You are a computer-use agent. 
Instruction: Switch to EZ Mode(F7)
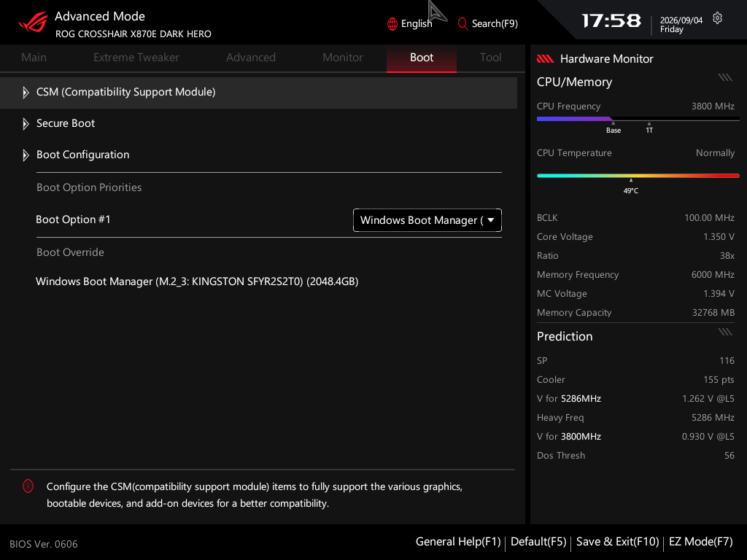point(701,542)
